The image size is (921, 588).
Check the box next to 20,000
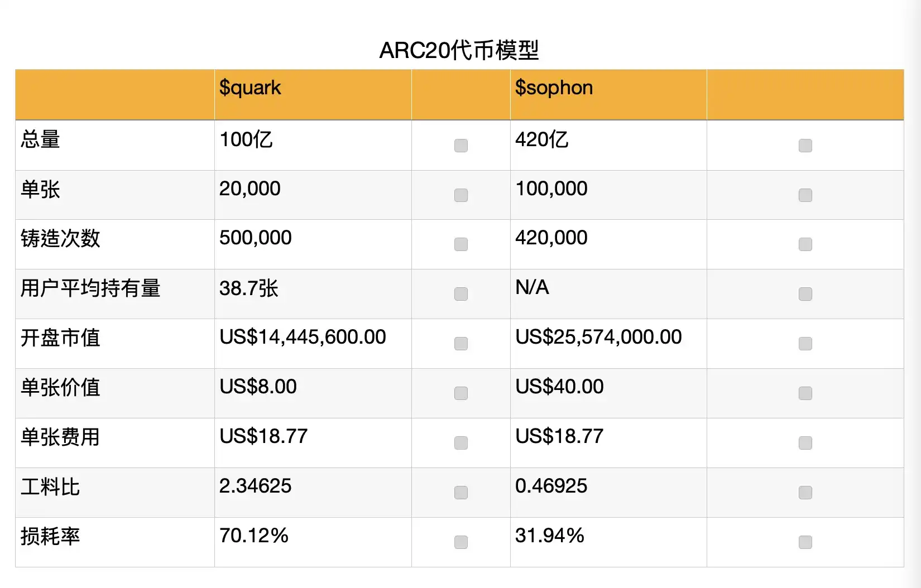click(x=461, y=195)
